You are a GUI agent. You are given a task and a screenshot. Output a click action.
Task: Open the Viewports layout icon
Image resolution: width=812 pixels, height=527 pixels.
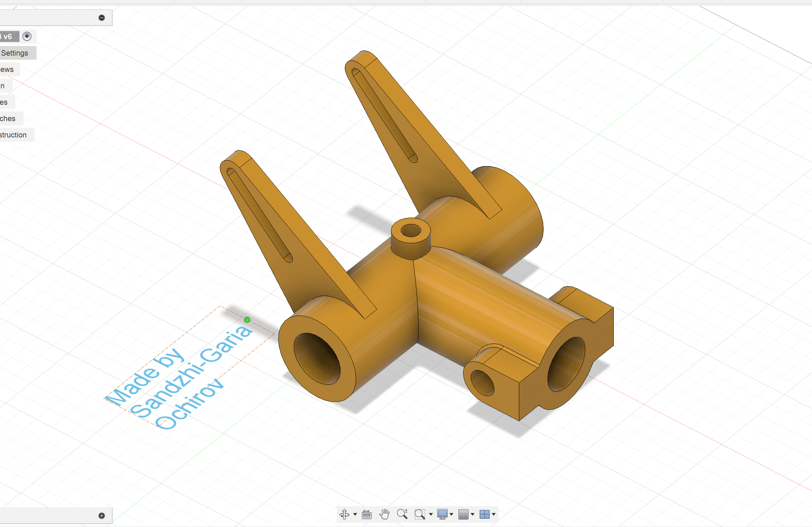coord(484,514)
